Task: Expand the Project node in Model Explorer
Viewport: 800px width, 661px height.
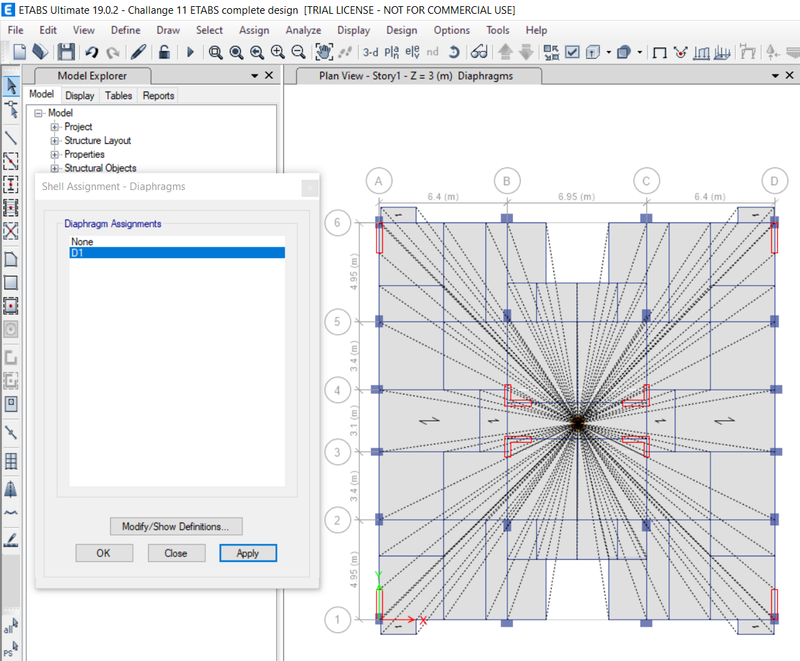Action: pyautogui.click(x=52, y=126)
